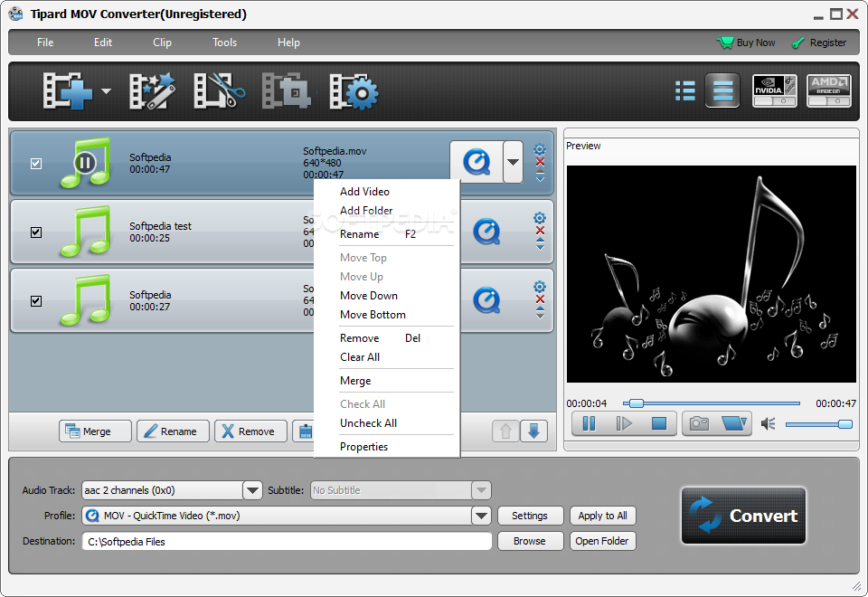Open the Tools menu
The height and width of the screenshot is (597, 868).
(x=225, y=43)
